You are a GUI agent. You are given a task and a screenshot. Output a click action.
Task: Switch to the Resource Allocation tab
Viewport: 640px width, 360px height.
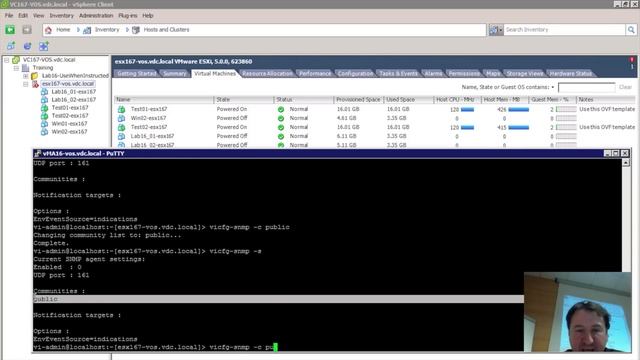click(x=267, y=73)
